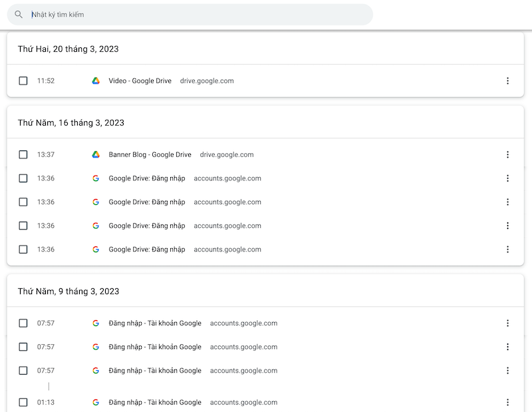Click the Drive favicon next to Banner Blog

coord(96,155)
